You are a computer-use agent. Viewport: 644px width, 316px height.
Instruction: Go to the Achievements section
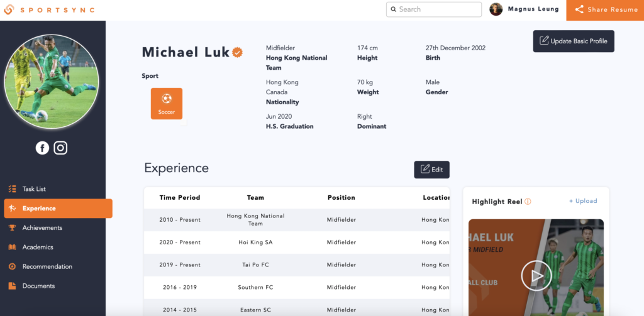click(x=42, y=228)
